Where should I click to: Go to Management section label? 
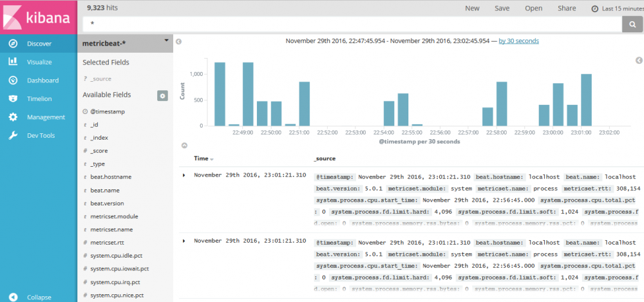pos(46,117)
